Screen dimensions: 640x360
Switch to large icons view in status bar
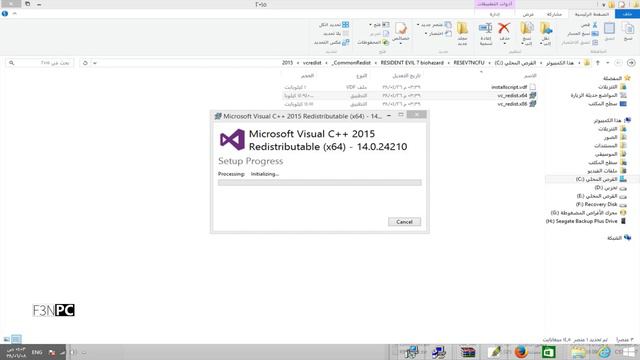tap(7, 339)
